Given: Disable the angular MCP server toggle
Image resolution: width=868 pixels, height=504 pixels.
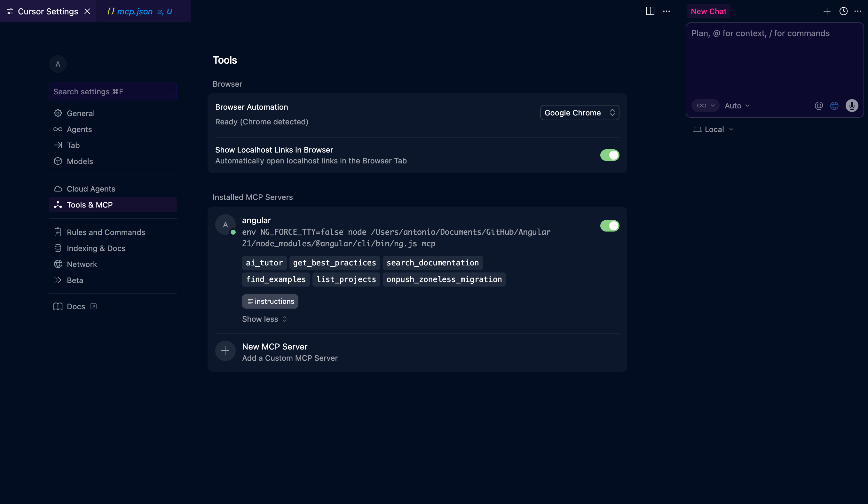Looking at the screenshot, I should 609,226.
